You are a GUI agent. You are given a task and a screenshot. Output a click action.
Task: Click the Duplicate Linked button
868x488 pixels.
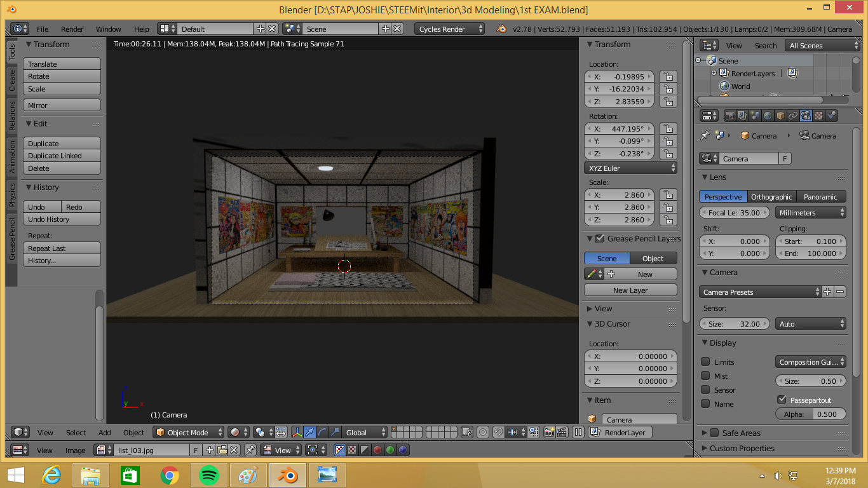click(62, 156)
